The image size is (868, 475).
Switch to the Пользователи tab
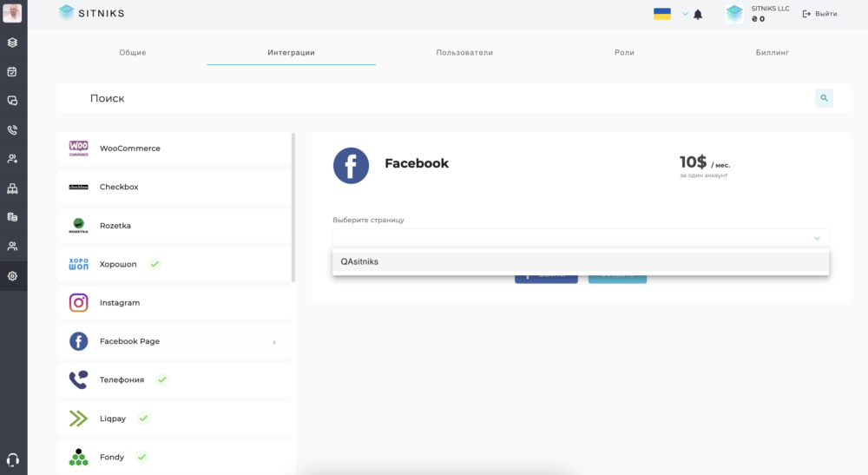pyautogui.click(x=464, y=53)
